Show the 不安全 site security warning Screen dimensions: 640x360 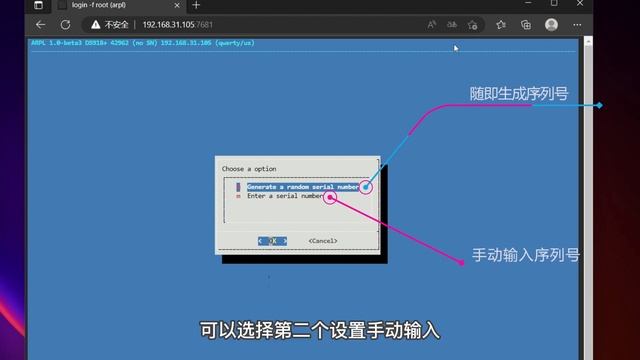(x=110, y=25)
